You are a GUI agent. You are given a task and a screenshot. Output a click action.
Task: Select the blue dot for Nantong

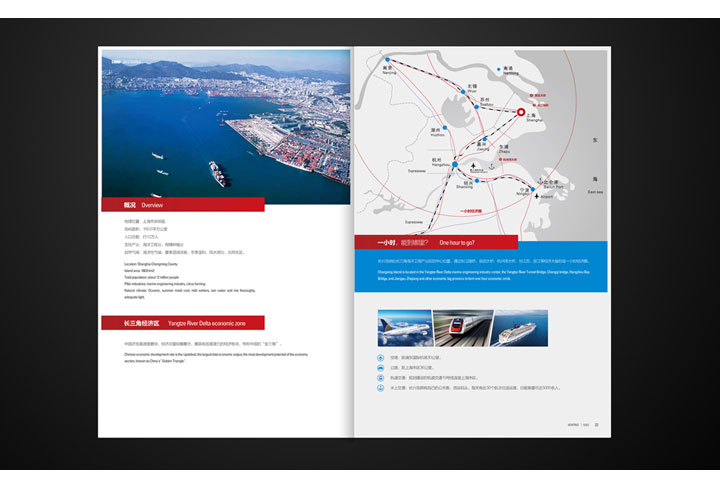499,69
